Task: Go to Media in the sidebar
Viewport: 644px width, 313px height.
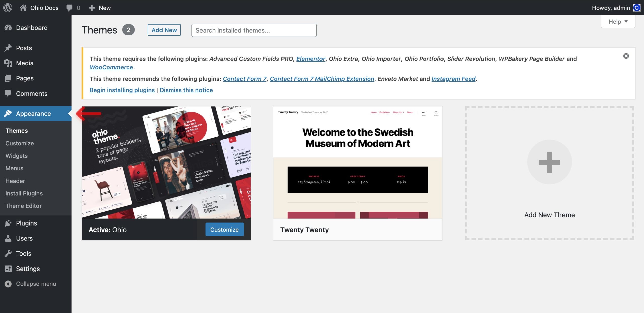Action: [25, 63]
